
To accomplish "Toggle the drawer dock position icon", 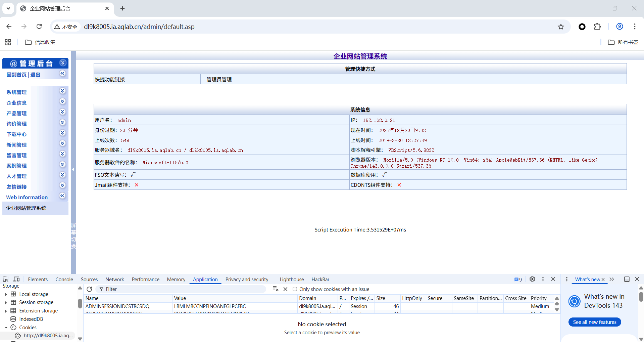I will click(x=627, y=279).
